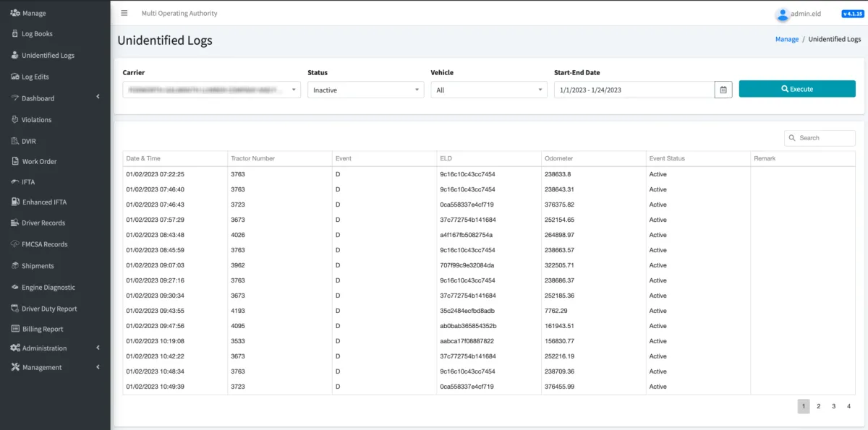The width and height of the screenshot is (868, 430).
Task: Click the admin.eld user avatar icon
Action: (781, 14)
